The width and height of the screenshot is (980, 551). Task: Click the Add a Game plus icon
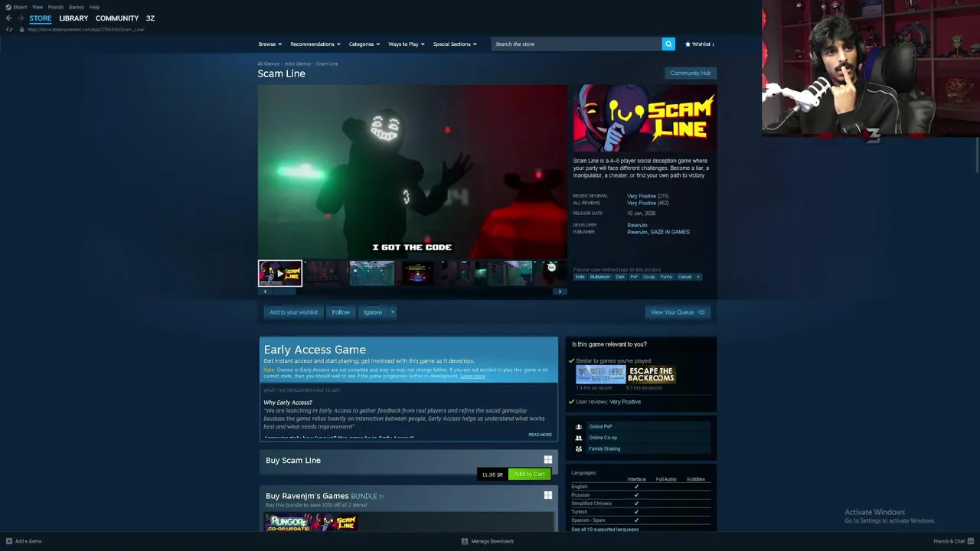(8, 541)
